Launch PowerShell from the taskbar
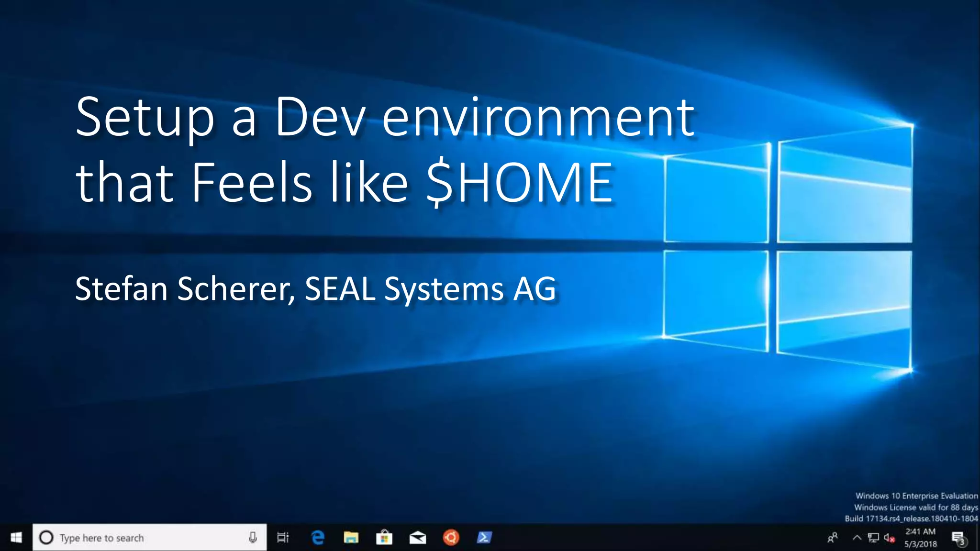This screenshot has width=980, height=551. point(484,538)
